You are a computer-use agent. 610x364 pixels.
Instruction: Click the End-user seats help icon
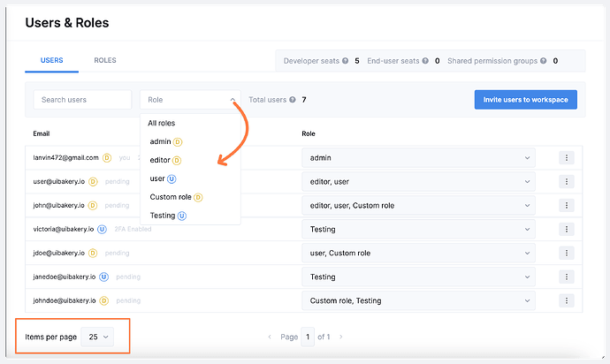click(425, 61)
